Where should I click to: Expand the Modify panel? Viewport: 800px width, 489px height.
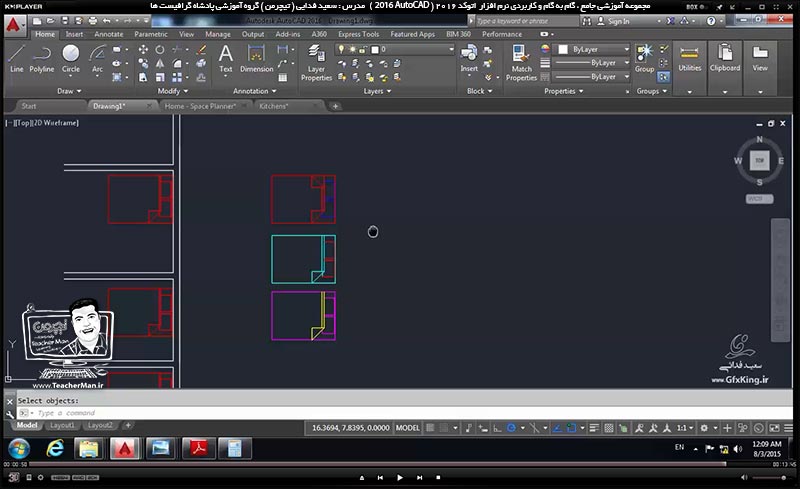click(172, 91)
